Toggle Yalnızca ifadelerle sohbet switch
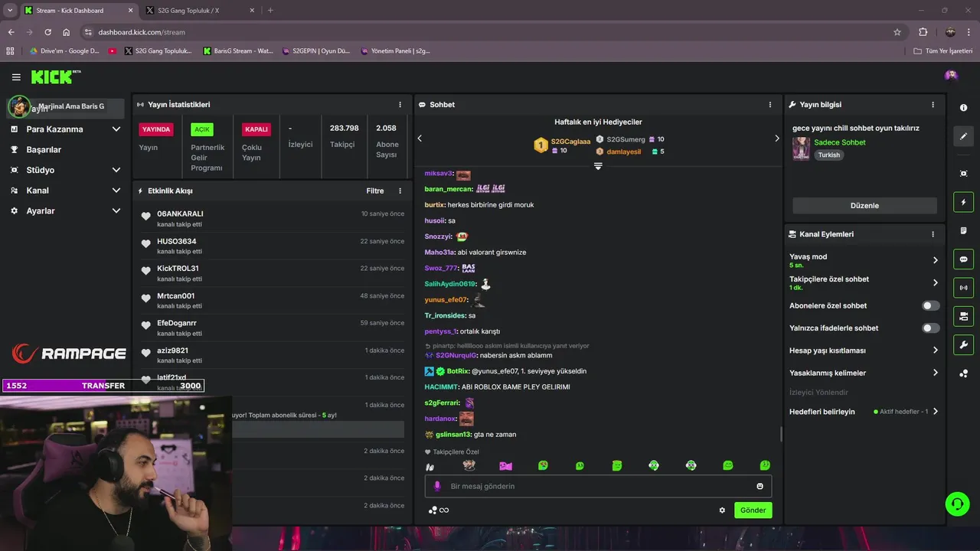This screenshot has height=551, width=980. coord(930,328)
